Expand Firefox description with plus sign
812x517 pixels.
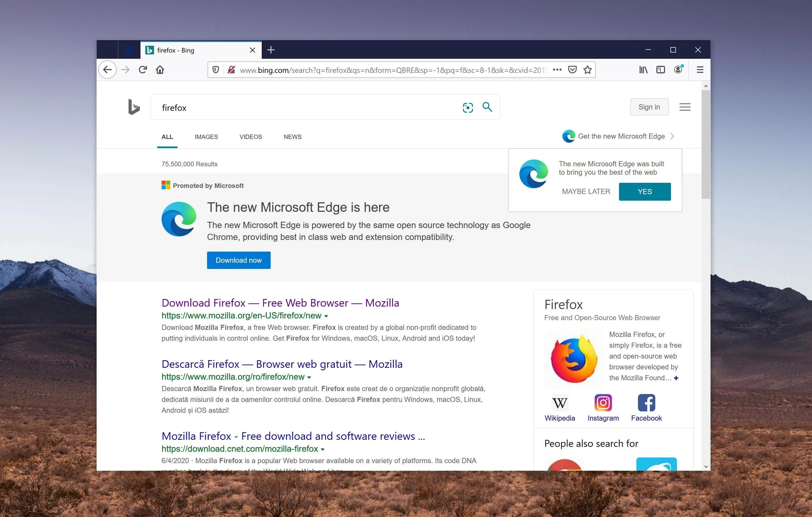click(676, 378)
